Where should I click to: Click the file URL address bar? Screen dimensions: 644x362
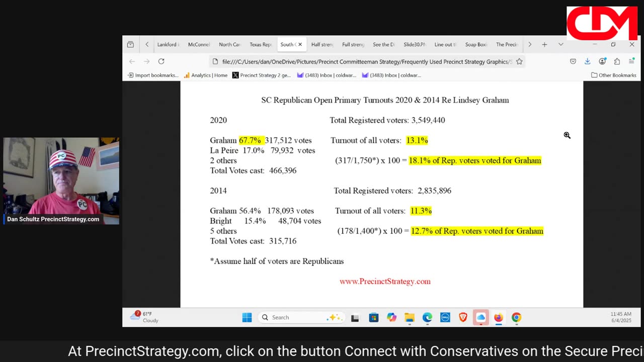[x=367, y=61]
